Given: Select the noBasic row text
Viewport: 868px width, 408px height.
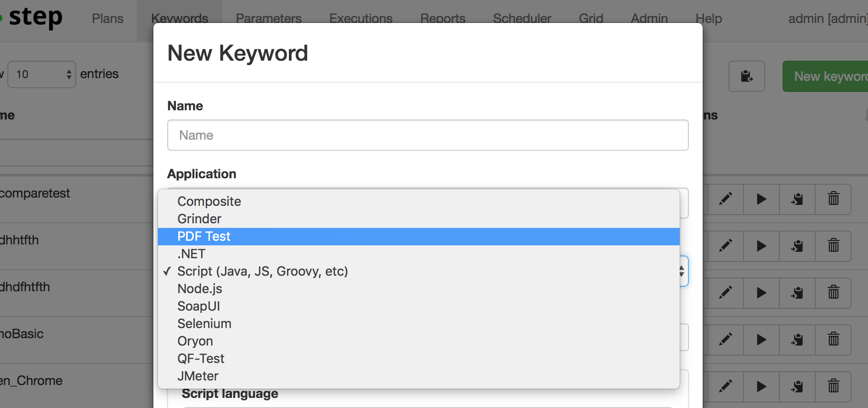Looking at the screenshot, I should coord(22,334).
